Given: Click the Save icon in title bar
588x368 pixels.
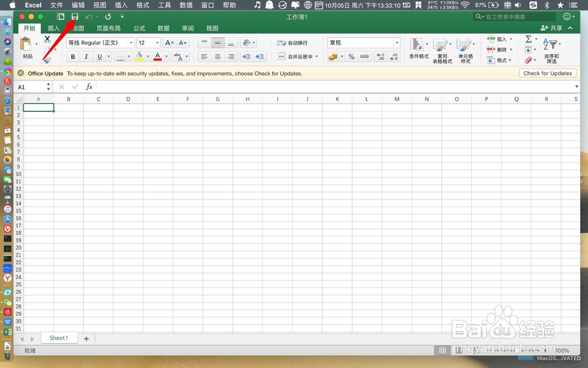Looking at the screenshot, I should pos(75,16).
